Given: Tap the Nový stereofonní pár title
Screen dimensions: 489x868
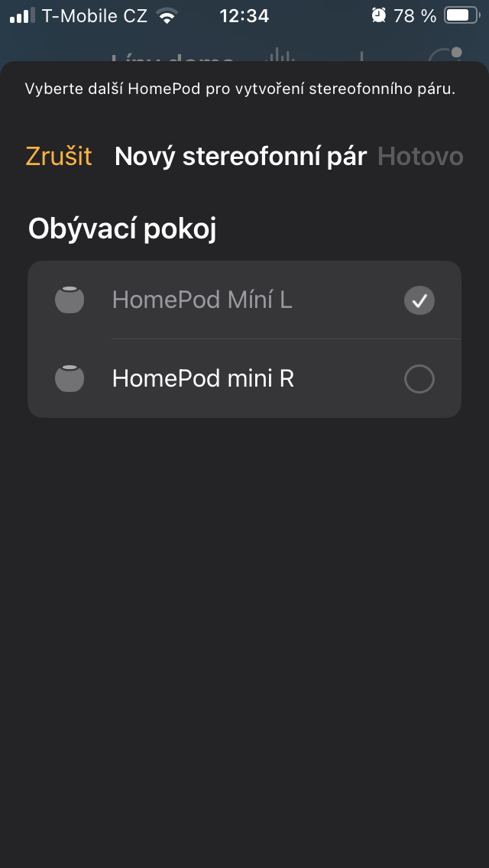Looking at the screenshot, I should [241, 157].
